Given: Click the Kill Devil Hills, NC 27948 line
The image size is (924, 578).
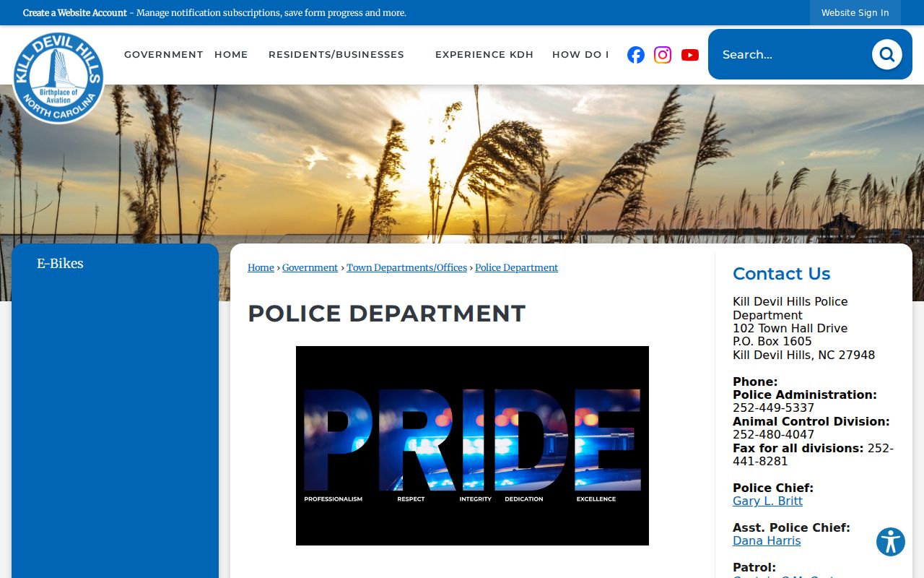Looking at the screenshot, I should [x=803, y=355].
